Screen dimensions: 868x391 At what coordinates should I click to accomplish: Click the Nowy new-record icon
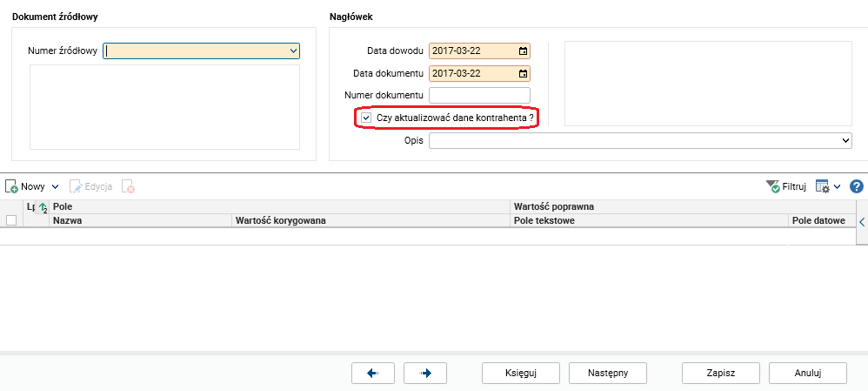(12, 186)
